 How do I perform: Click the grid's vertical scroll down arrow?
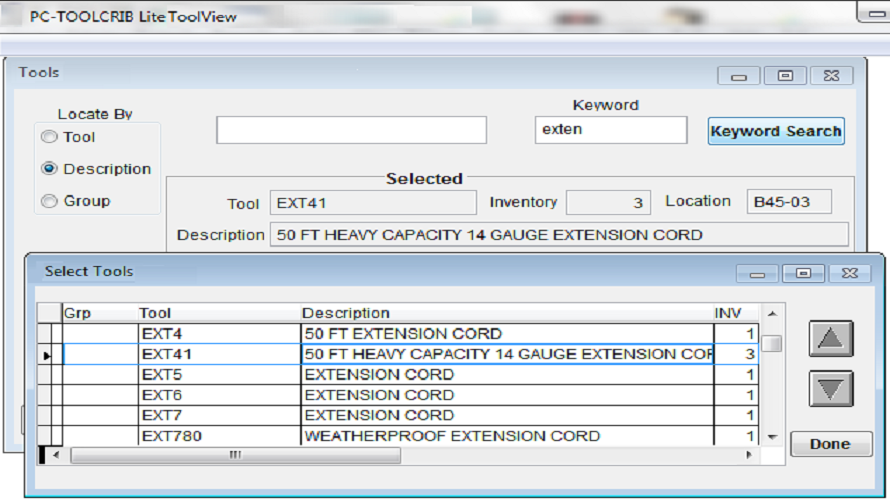(772, 436)
